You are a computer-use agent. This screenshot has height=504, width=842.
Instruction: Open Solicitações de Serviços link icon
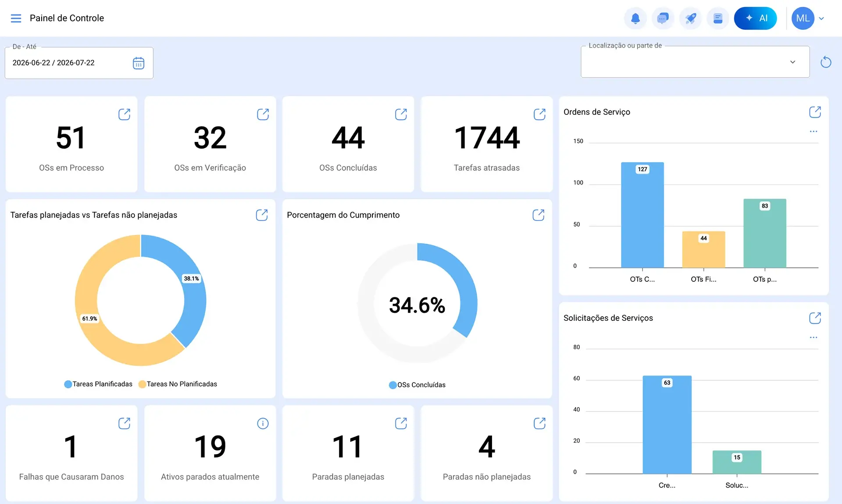815,318
